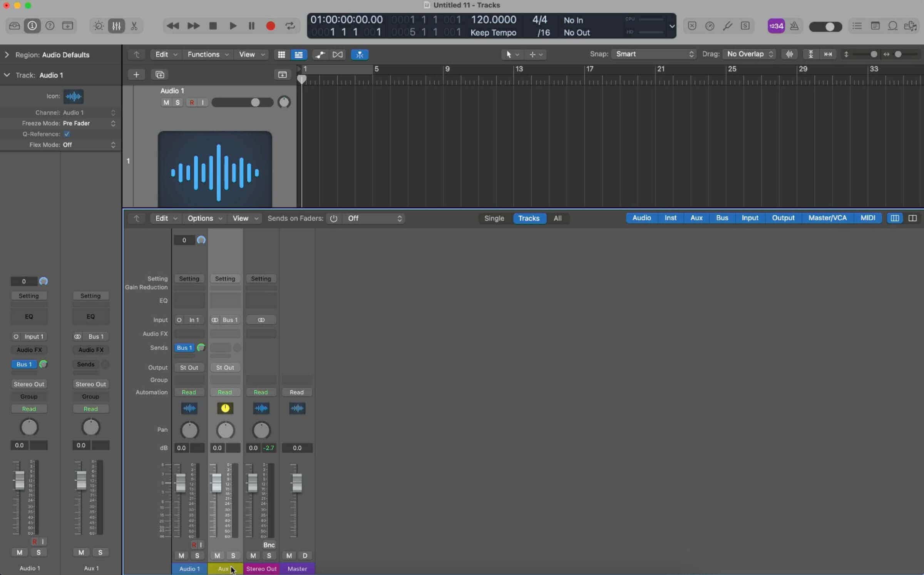Toggle Show Automation icon in Tracks toolbar

coord(320,55)
